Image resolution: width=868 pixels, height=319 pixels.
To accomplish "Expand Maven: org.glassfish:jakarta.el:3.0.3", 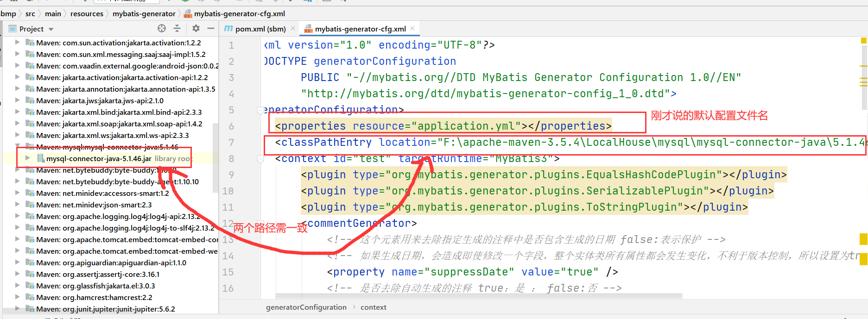I will 17,285.
